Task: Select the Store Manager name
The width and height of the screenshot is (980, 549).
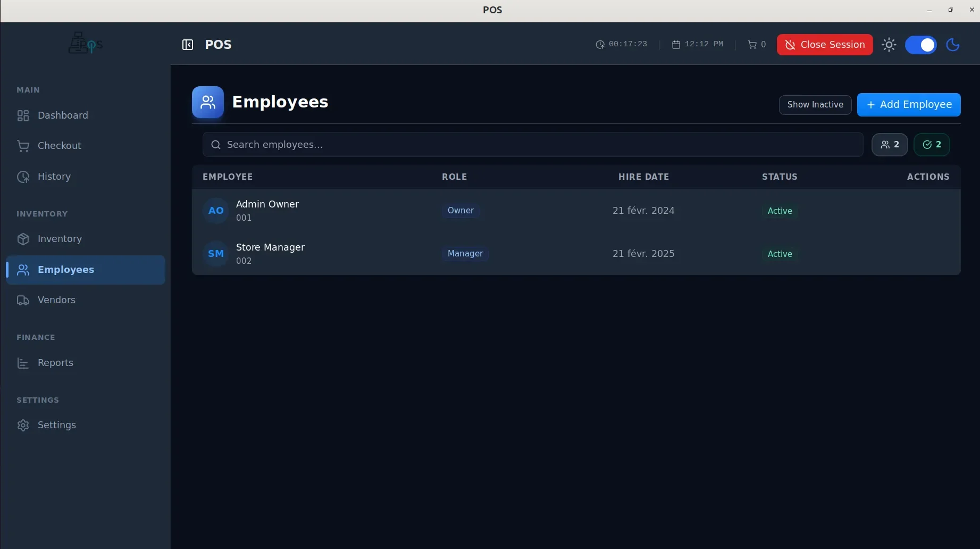Action: point(270,247)
